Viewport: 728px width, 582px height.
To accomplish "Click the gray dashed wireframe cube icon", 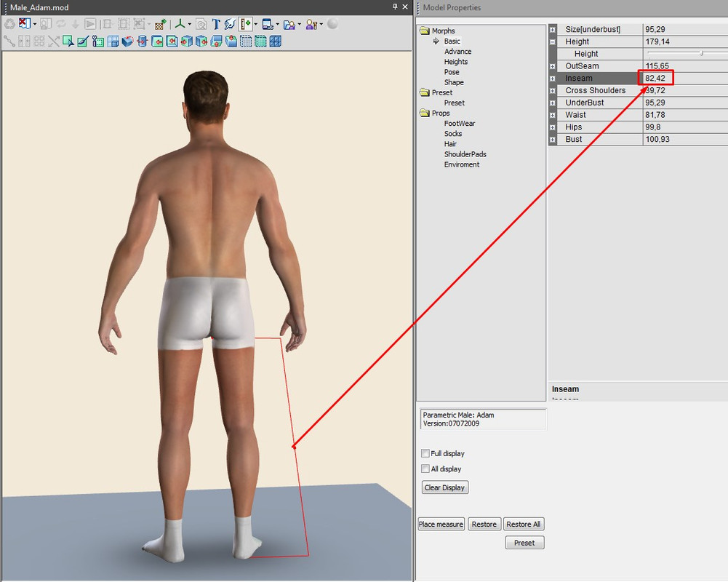I will (246, 41).
